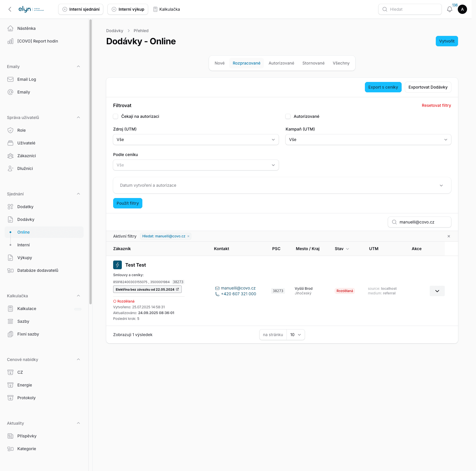Select the Role shield icon
Viewport: 476px width, 471px height.
tap(10, 130)
